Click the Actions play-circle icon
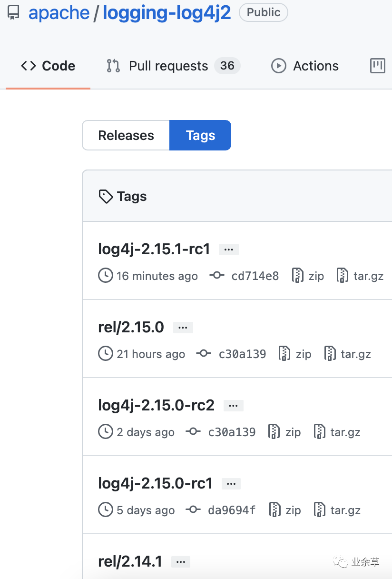 coord(279,66)
